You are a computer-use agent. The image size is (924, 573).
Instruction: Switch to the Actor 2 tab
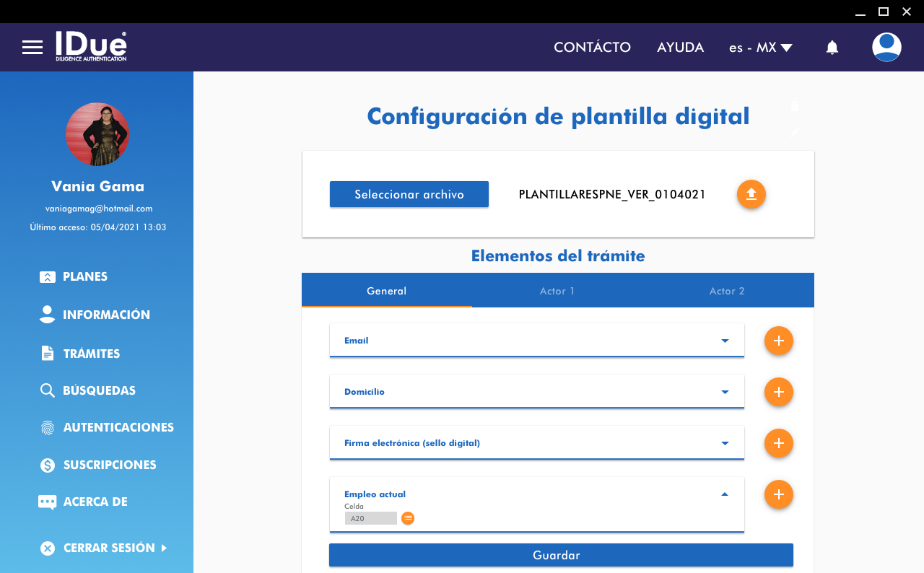point(726,291)
